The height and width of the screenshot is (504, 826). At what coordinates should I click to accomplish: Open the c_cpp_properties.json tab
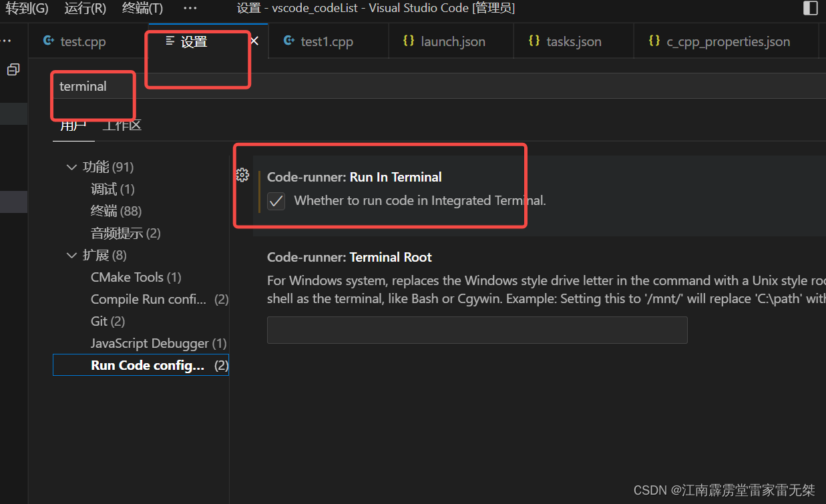[727, 41]
